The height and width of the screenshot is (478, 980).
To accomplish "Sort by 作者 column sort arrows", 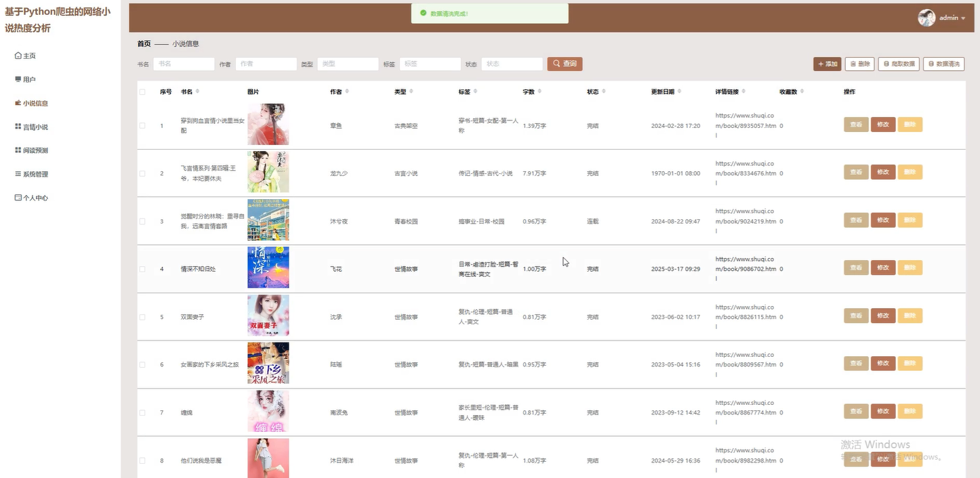I will tap(347, 91).
